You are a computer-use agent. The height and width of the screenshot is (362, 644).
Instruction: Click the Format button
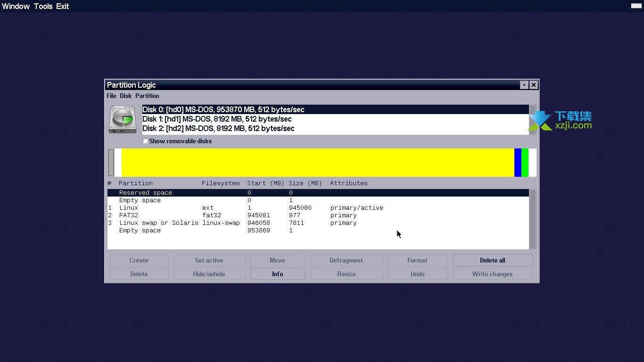[x=418, y=260]
